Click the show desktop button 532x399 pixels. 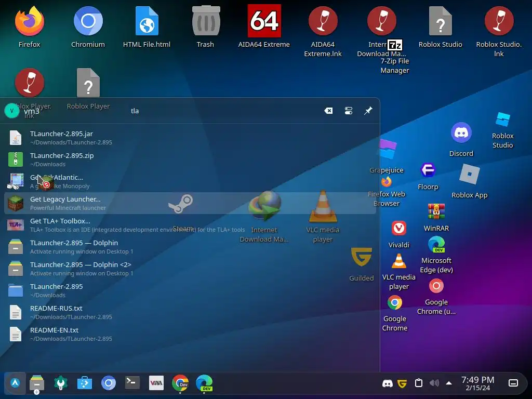513,383
